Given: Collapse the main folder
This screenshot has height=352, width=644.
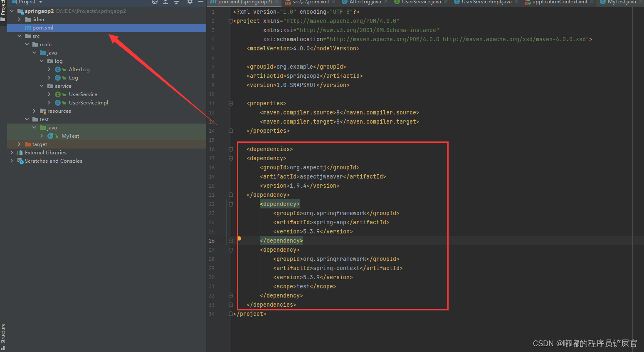Looking at the screenshot, I should (27, 45).
